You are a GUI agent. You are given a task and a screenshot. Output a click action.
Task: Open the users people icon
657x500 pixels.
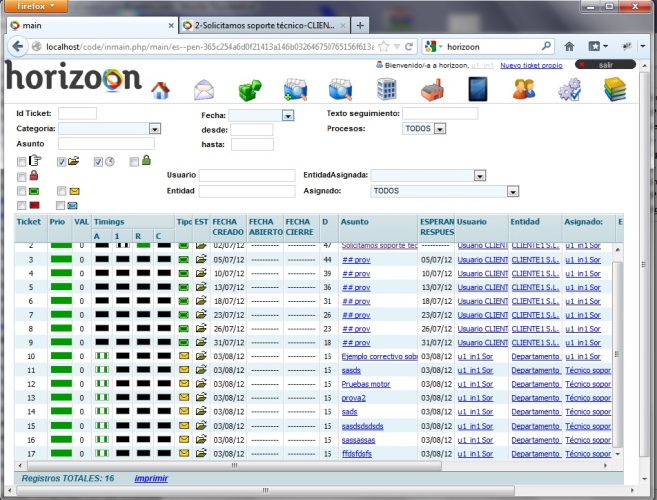click(x=524, y=89)
